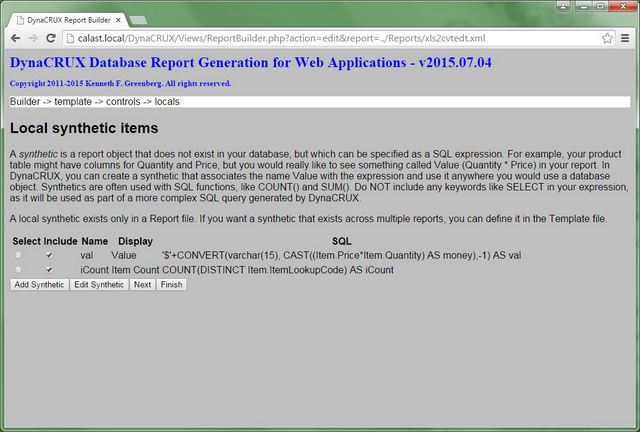Screen dimensions: 640x432
Task: Click the 'SQL' column header
Action: coord(342,241)
